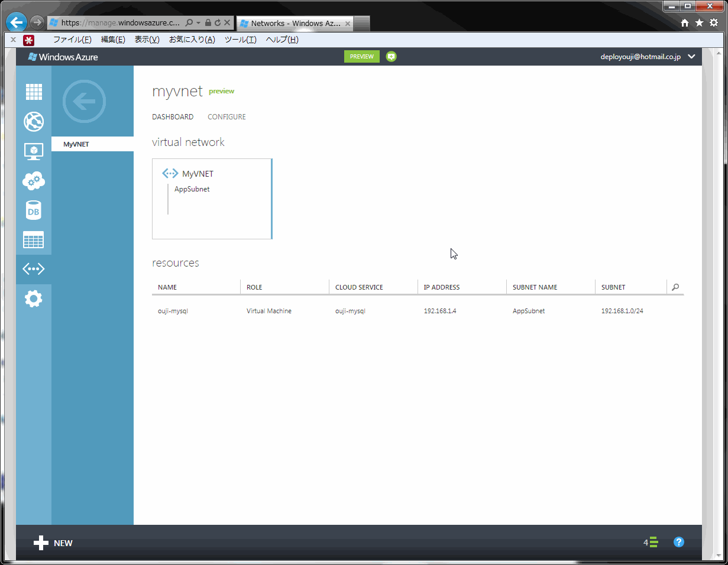Click the browser forward button

37,23
